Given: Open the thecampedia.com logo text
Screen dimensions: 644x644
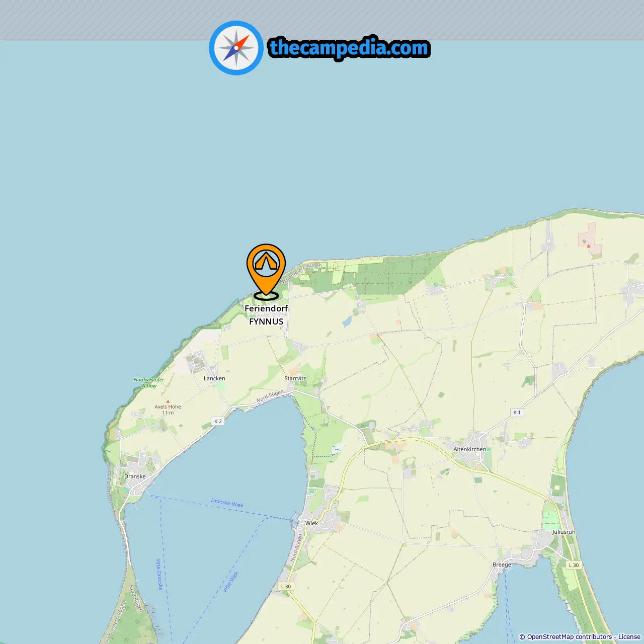Looking at the screenshot, I should click(349, 48).
